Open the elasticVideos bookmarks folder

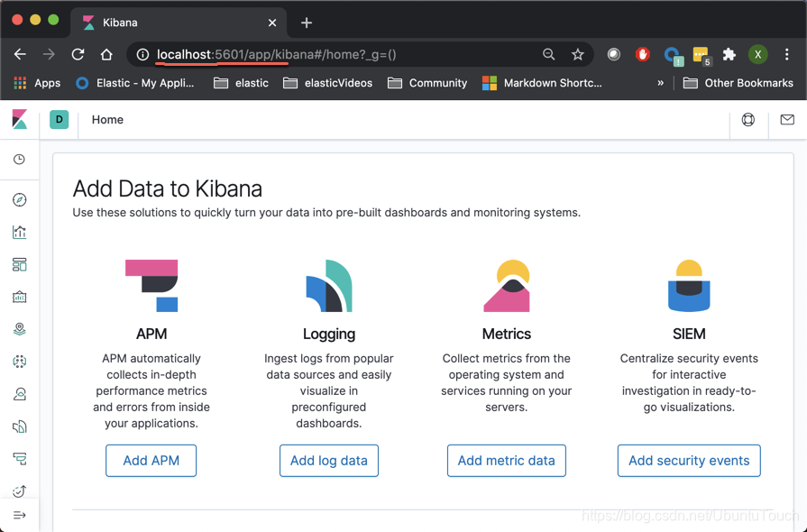tap(328, 83)
